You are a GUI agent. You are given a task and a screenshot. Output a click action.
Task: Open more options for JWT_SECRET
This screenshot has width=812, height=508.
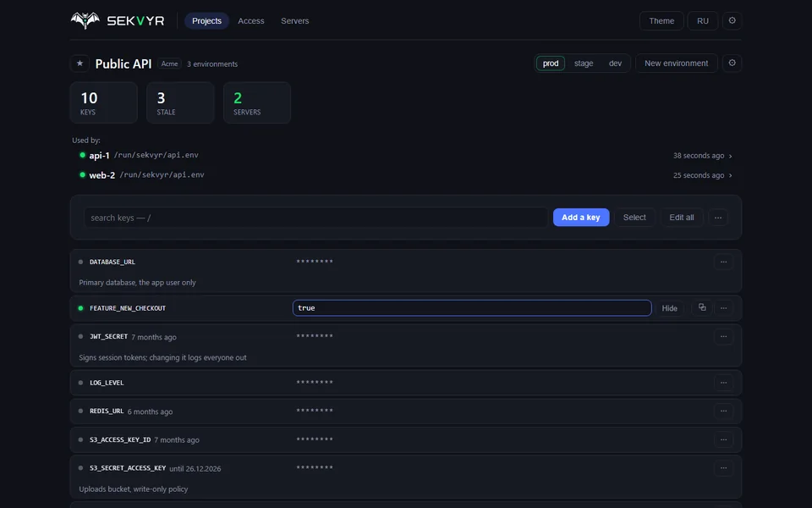click(x=723, y=336)
